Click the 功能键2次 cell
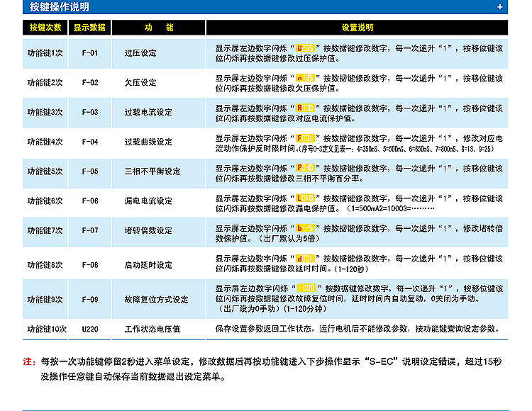532x411 pixels. pyautogui.click(x=45, y=83)
